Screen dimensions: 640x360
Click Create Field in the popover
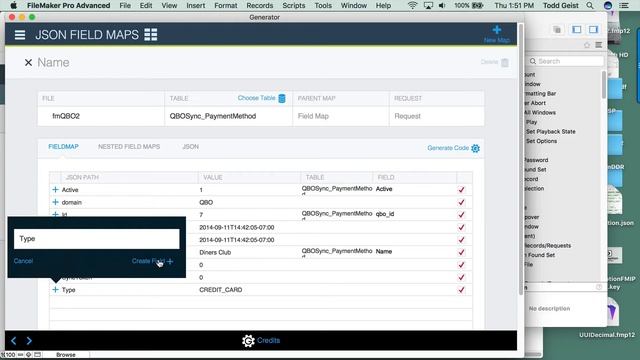pyautogui.click(x=152, y=261)
